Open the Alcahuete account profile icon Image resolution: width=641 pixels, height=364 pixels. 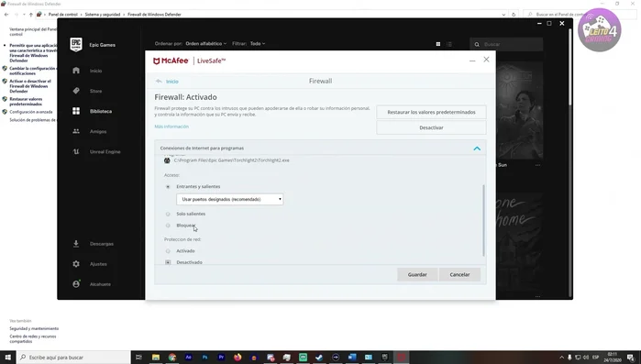(76, 284)
